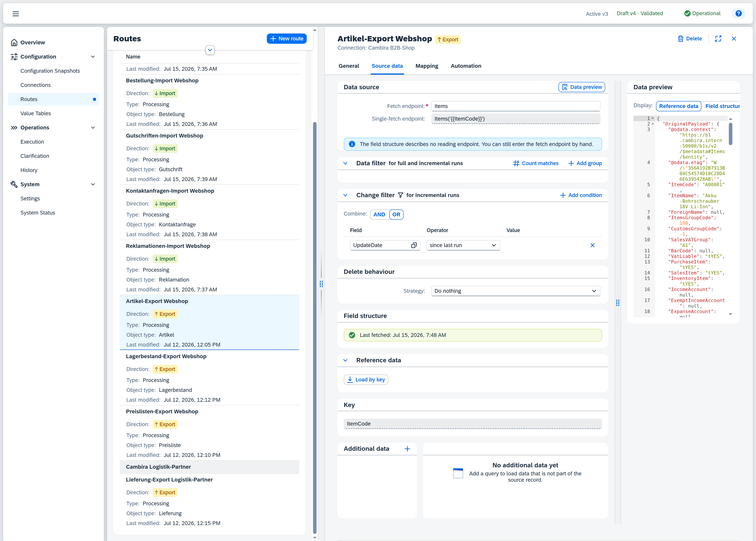Add additional data with plus icon
Viewport: 756px width, 541px height.
(407, 449)
